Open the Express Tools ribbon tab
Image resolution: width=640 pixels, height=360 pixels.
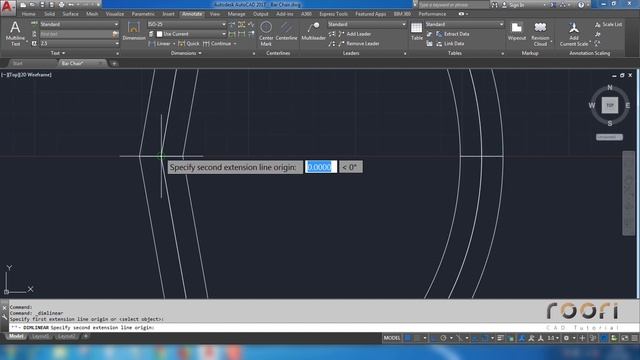333,14
